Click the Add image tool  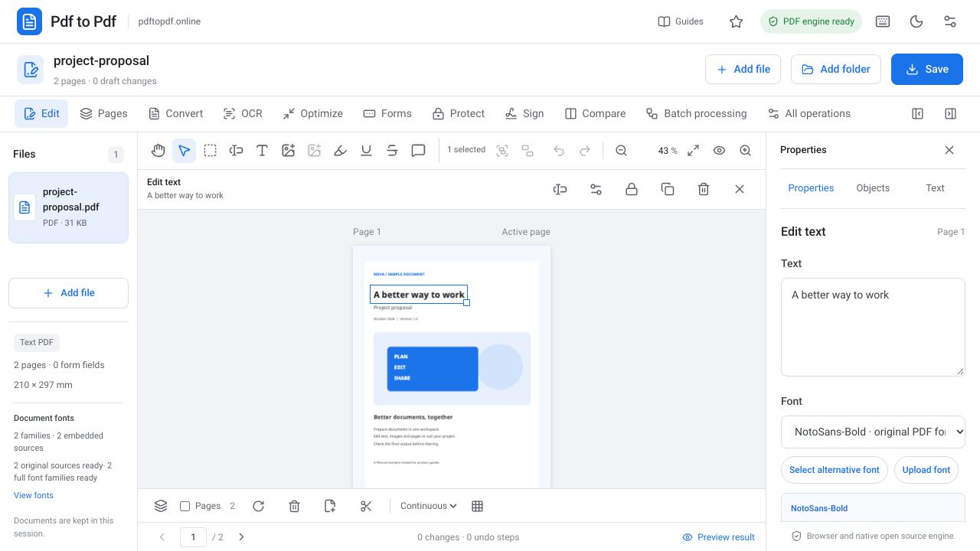[288, 151]
